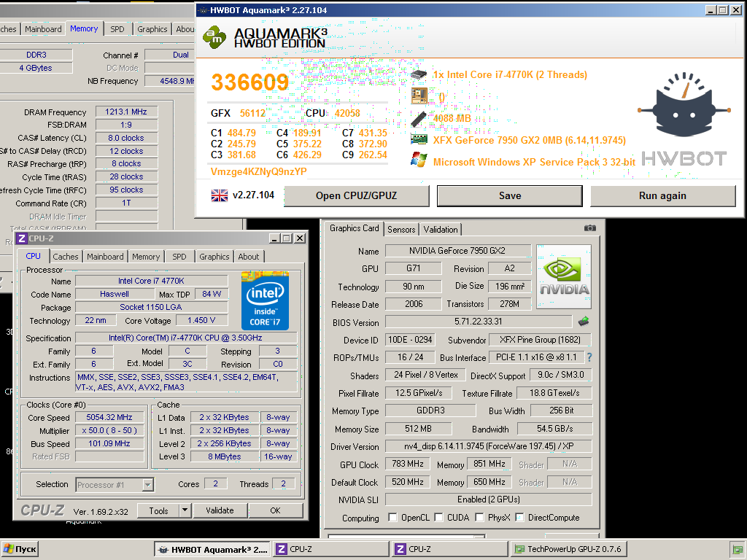Click the motherboard icon in Aquamark results
The width and height of the screenshot is (747, 560).
[419, 96]
